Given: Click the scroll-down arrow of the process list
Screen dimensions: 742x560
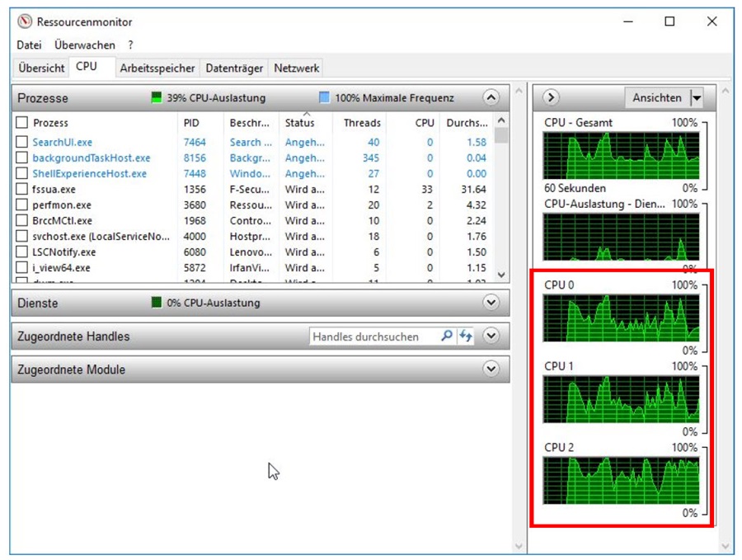Looking at the screenshot, I should pos(501,274).
